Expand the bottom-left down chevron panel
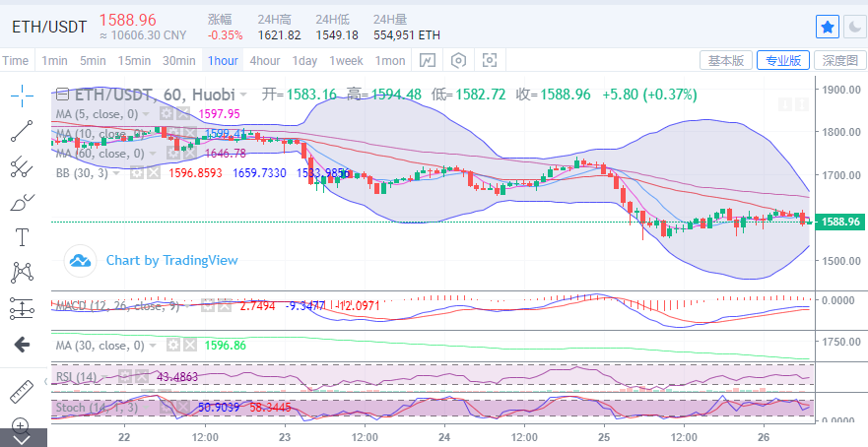868x447 pixels. [21, 440]
